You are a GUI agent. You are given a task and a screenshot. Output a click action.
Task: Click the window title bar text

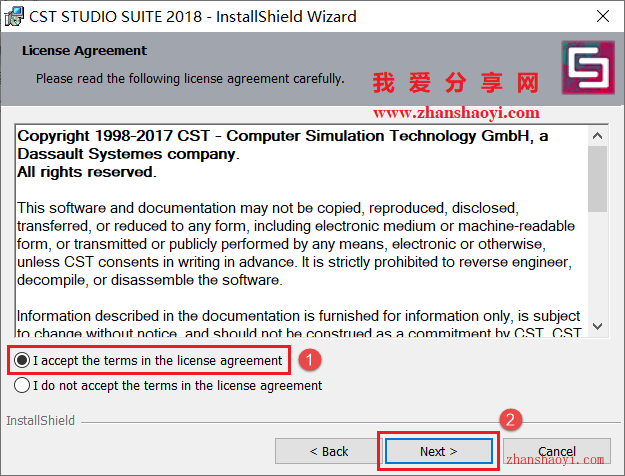pos(193,17)
